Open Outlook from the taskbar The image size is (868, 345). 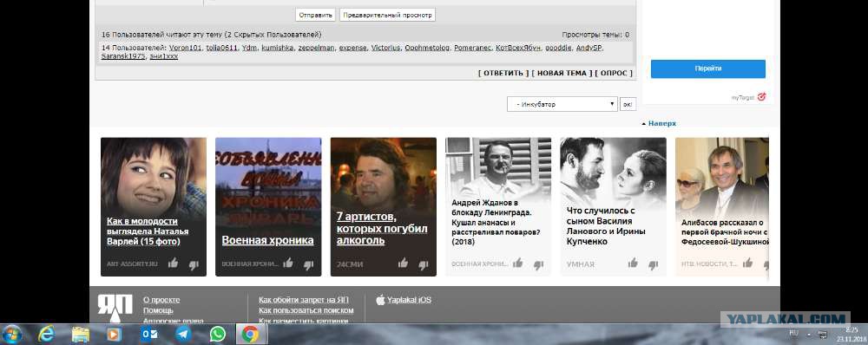149,334
